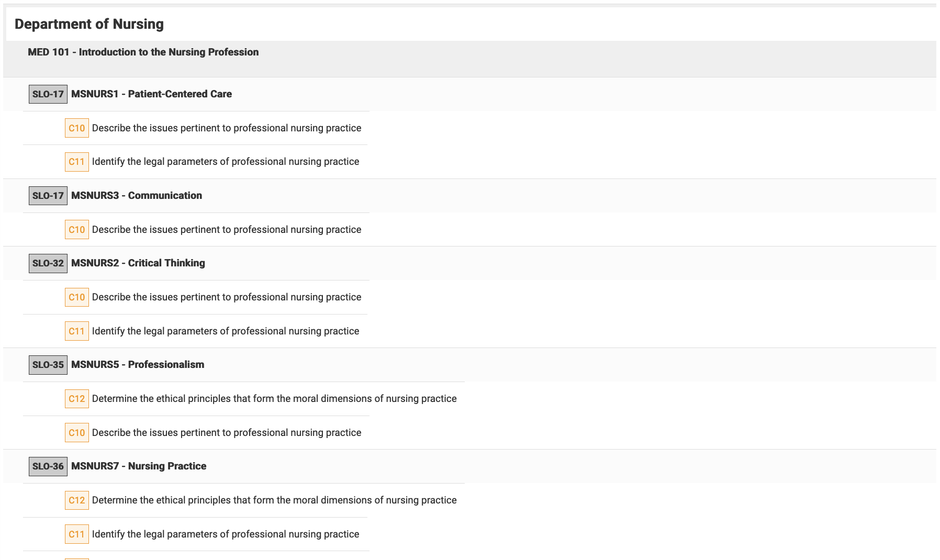The width and height of the screenshot is (940, 560).
Task: Click the SLO-32 badge
Action: (48, 263)
